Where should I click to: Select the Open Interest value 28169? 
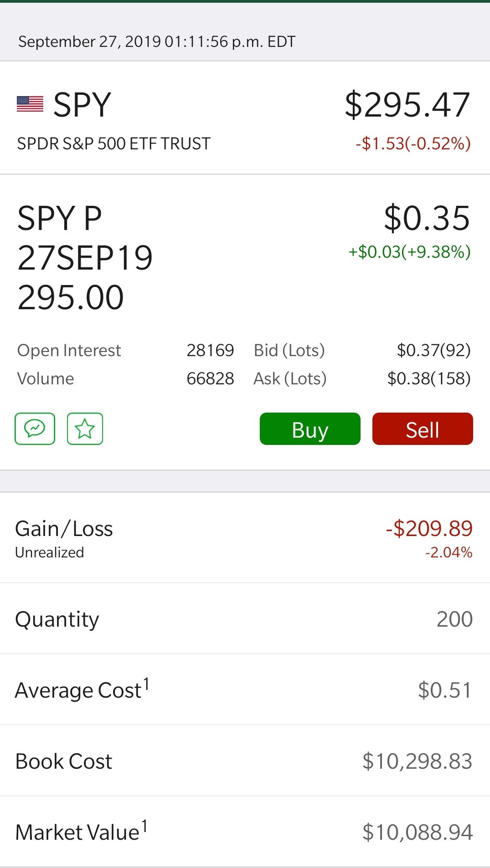click(x=210, y=350)
